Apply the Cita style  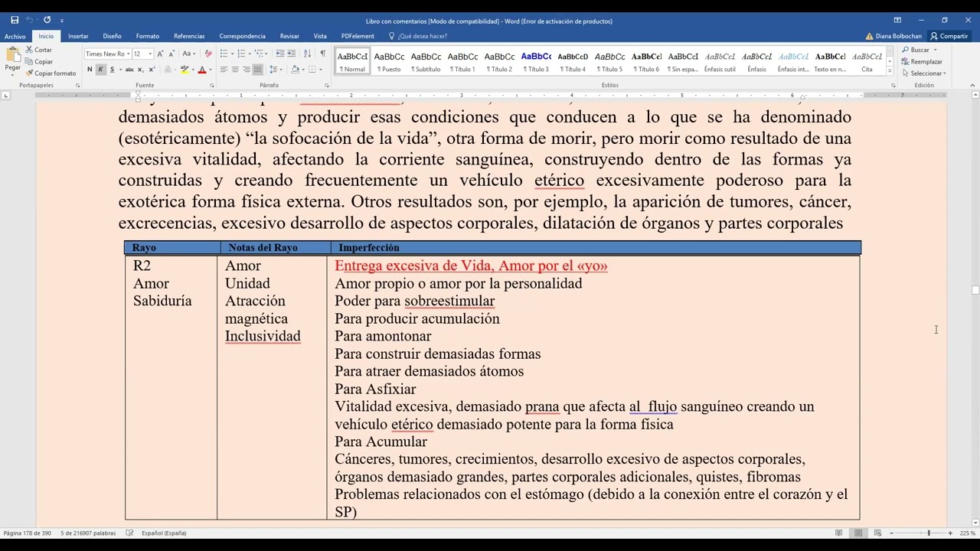tap(867, 61)
